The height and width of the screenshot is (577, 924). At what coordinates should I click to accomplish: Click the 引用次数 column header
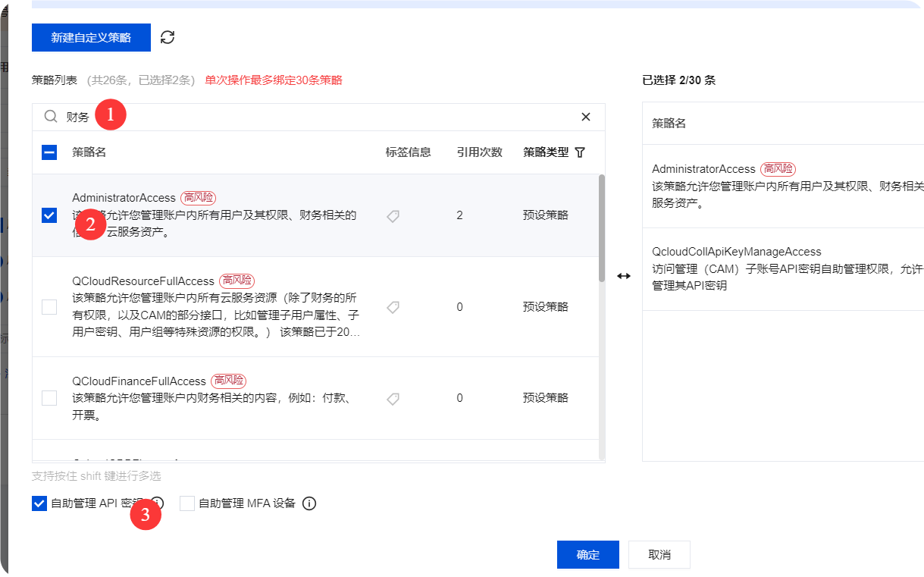[480, 152]
